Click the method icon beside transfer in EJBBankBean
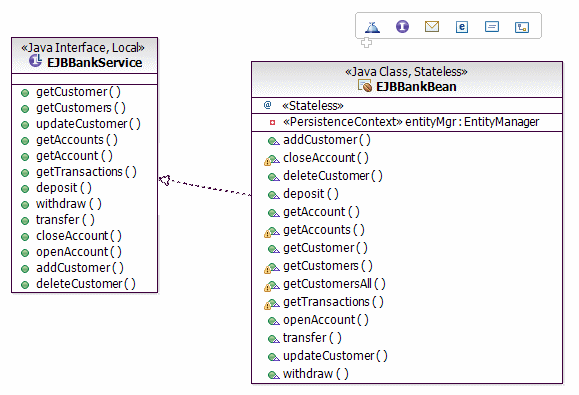Viewport: 579px width, 395px height. pyautogui.click(x=273, y=339)
